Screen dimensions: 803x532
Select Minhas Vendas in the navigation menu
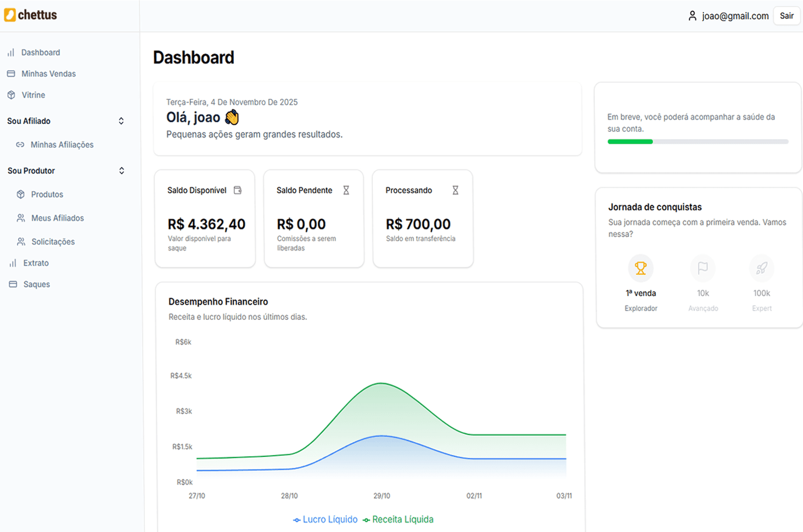tap(49, 73)
